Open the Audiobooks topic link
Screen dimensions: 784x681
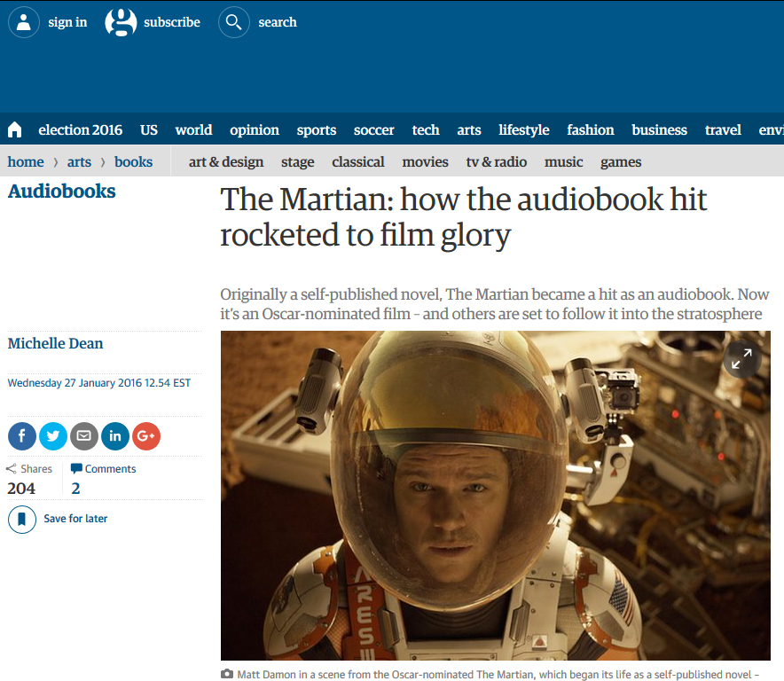[x=62, y=192]
